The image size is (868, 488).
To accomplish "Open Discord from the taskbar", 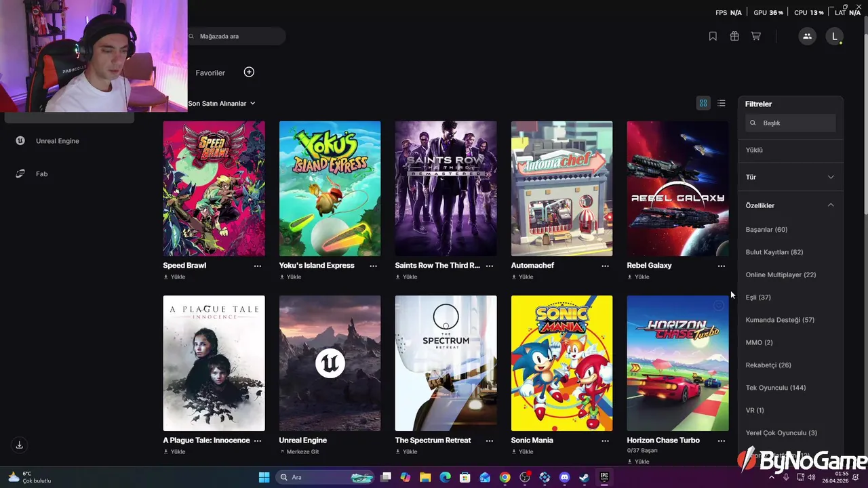I will tap(564, 477).
